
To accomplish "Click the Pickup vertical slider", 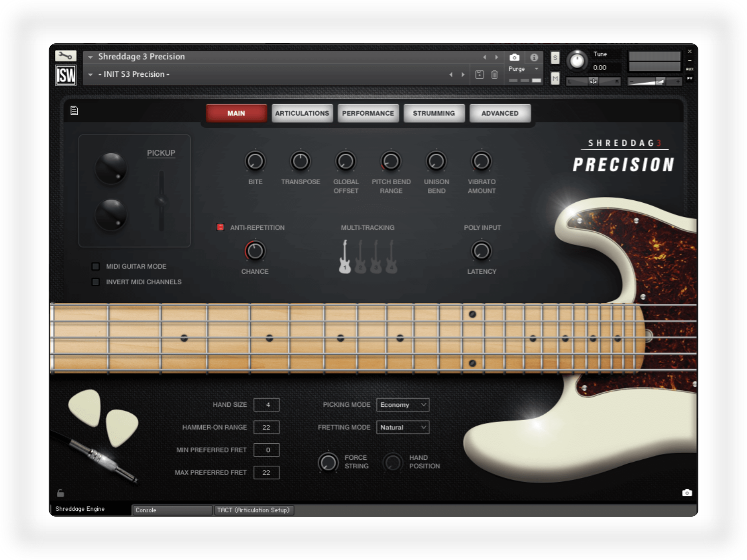I will point(161,200).
